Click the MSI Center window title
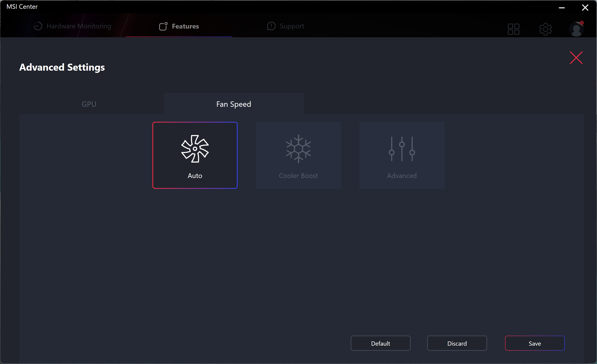This screenshot has width=597, height=364. [22, 7]
